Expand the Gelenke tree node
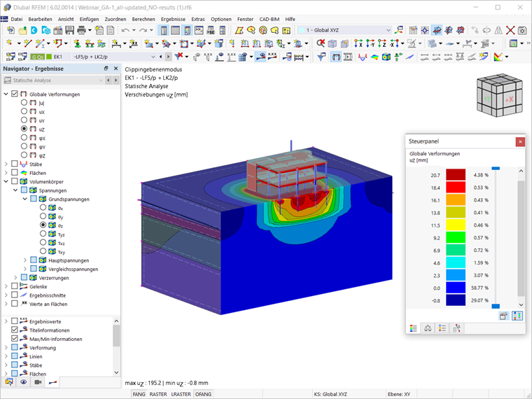532x399 pixels. (6, 286)
